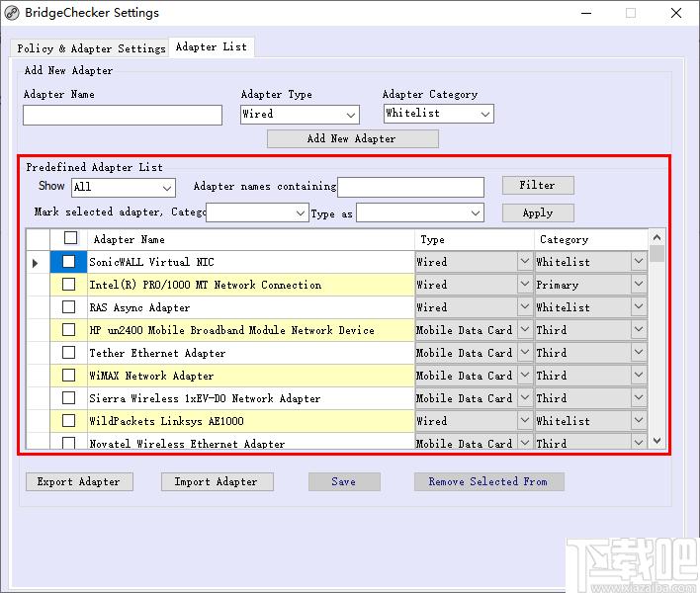
Task: Click the Adapter Name input field
Action: coord(123,115)
